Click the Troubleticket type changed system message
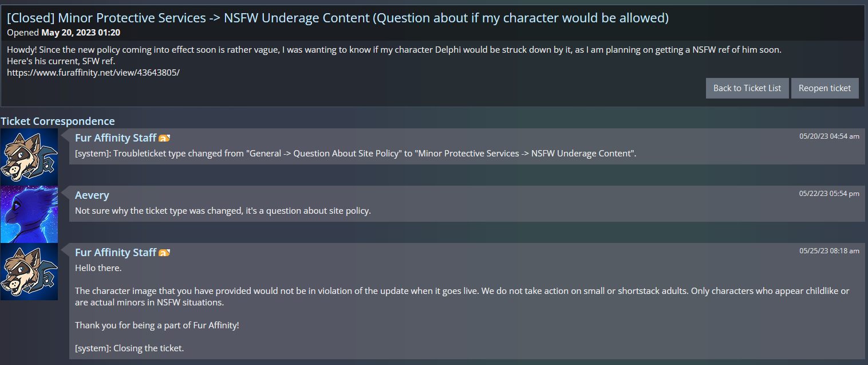The image size is (868, 365). (x=356, y=154)
